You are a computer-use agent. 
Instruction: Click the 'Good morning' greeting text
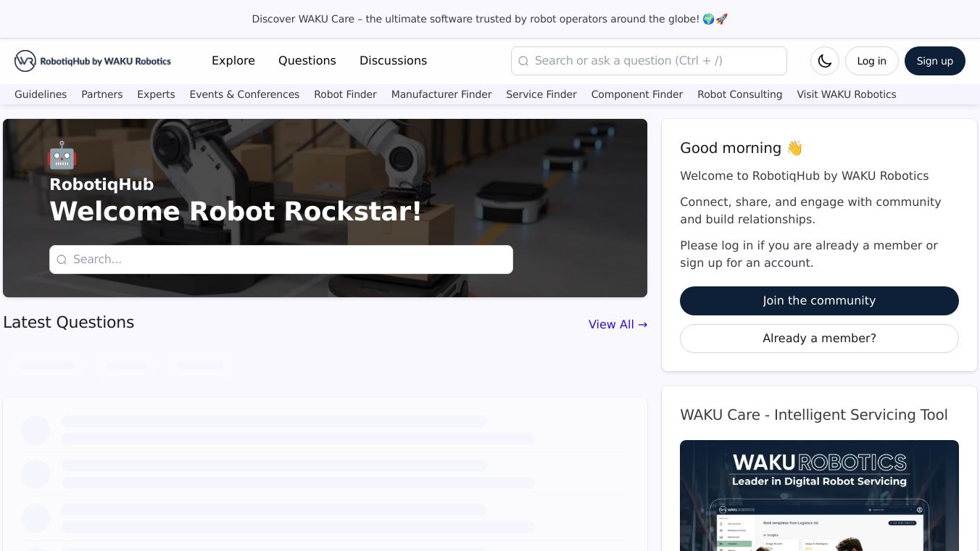tap(742, 148)
